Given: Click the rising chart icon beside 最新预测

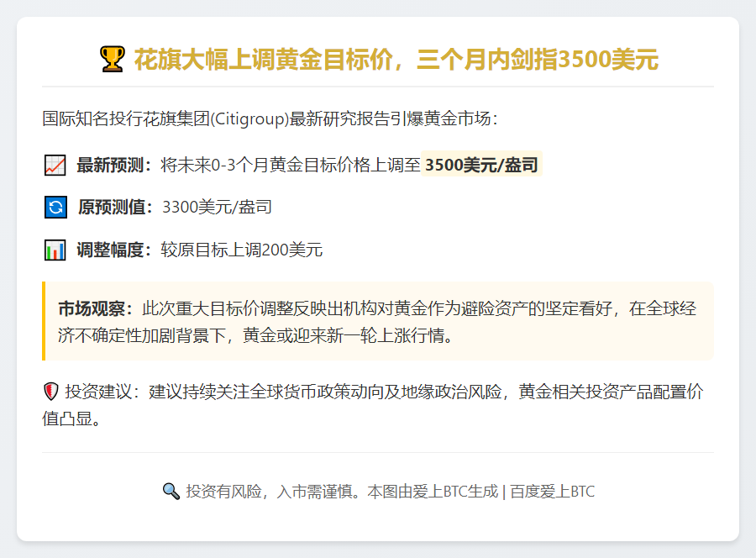Looking at the screenshot, I should coord(55,166).
